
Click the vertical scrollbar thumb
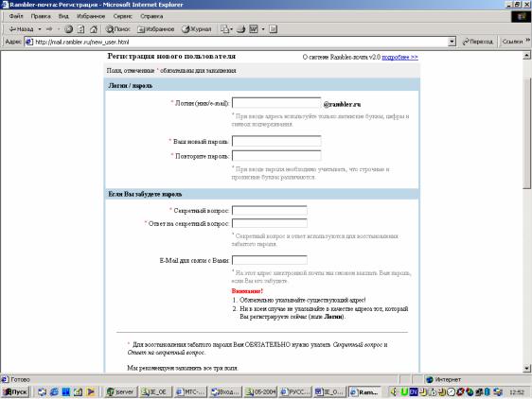click(x=526, y=133)
